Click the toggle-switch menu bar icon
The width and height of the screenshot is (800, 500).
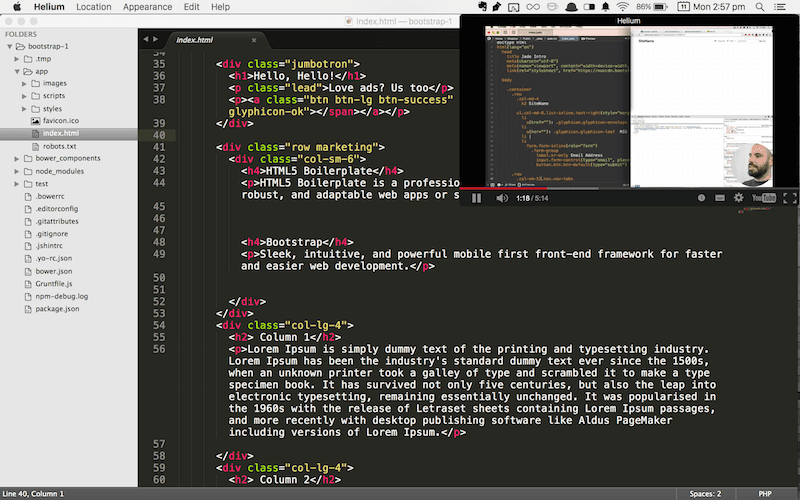pyautogui.click(x=589, y=7)
